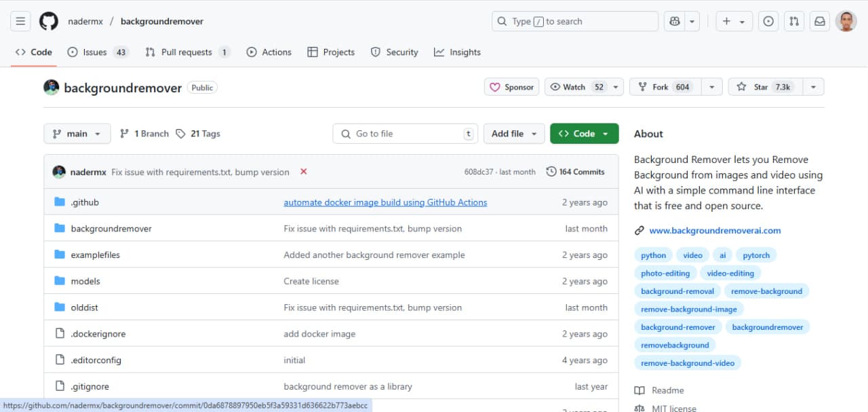Open Copilot chat icon in header

(675, 22)
